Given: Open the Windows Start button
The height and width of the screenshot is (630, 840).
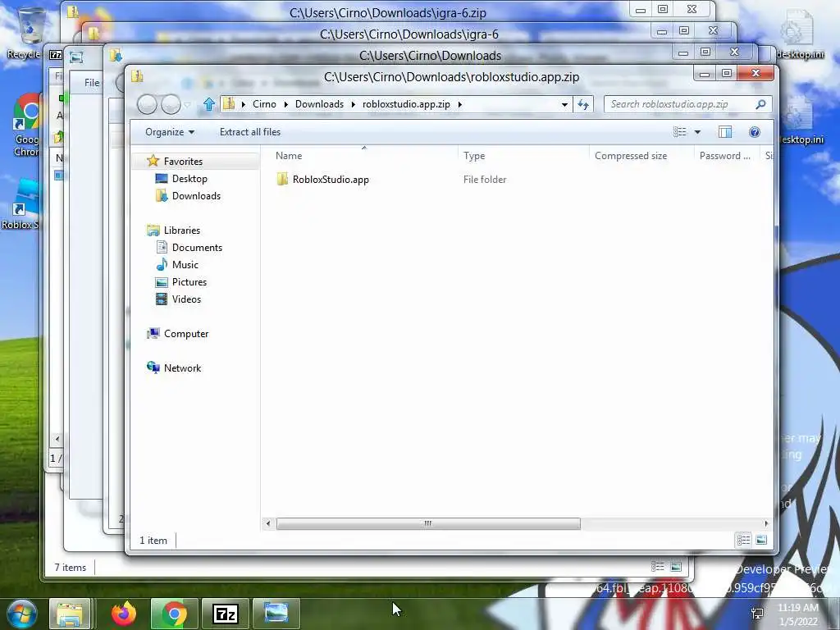Looking at the screenshot, I should click(21, 614).
